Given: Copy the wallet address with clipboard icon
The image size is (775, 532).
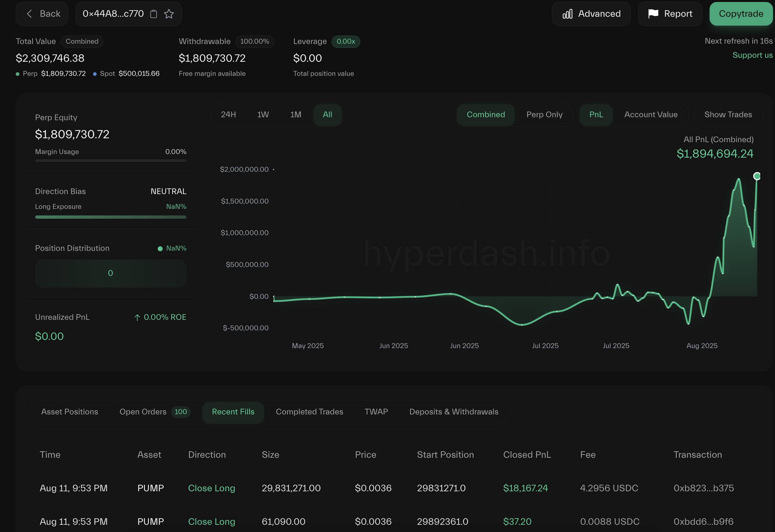Looking at the screenshot, I should [x=153, y=14].
